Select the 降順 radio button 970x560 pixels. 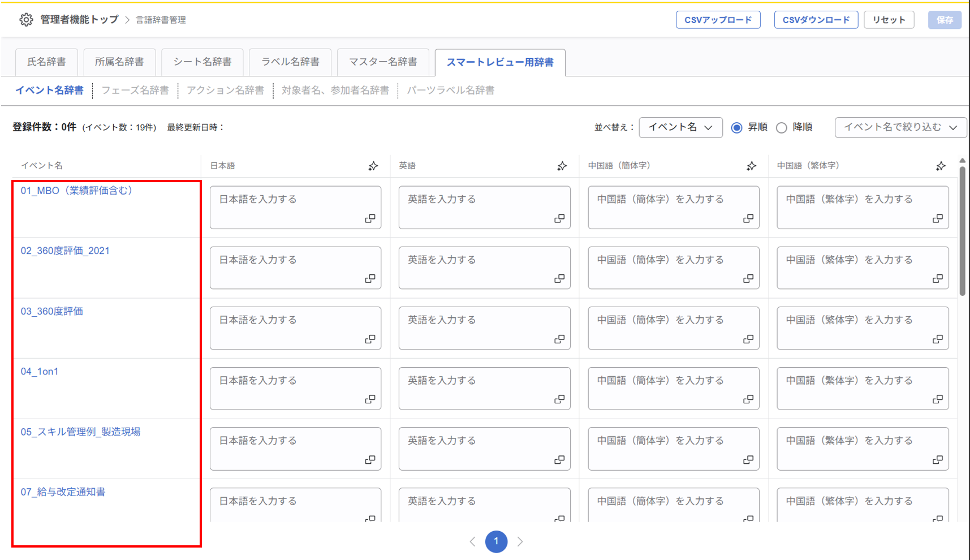pyautogui.click(x=781, y=128)
